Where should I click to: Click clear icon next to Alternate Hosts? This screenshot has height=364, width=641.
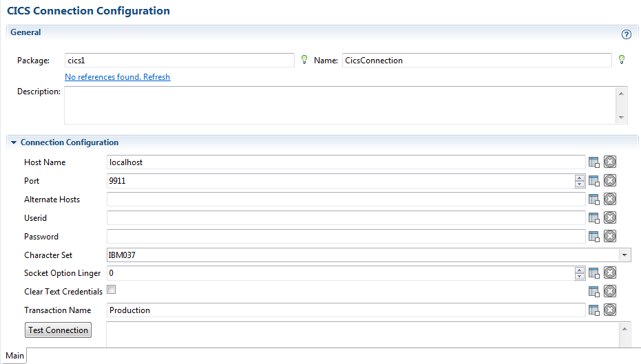pyautogui.click(x=610, y=199)
